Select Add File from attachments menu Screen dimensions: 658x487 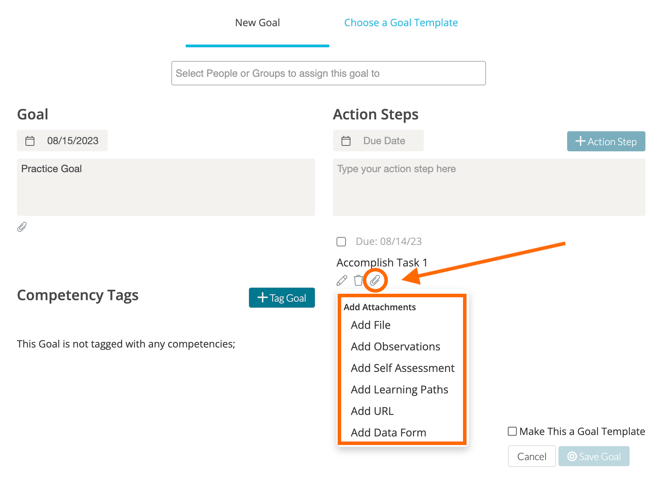pos(370,325)
